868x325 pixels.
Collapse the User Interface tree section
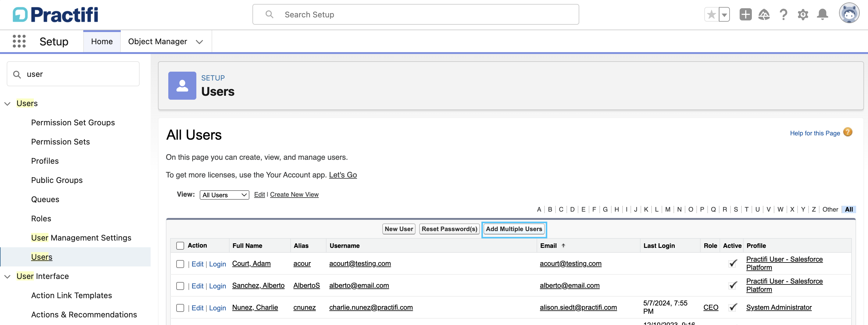(7, 277)
